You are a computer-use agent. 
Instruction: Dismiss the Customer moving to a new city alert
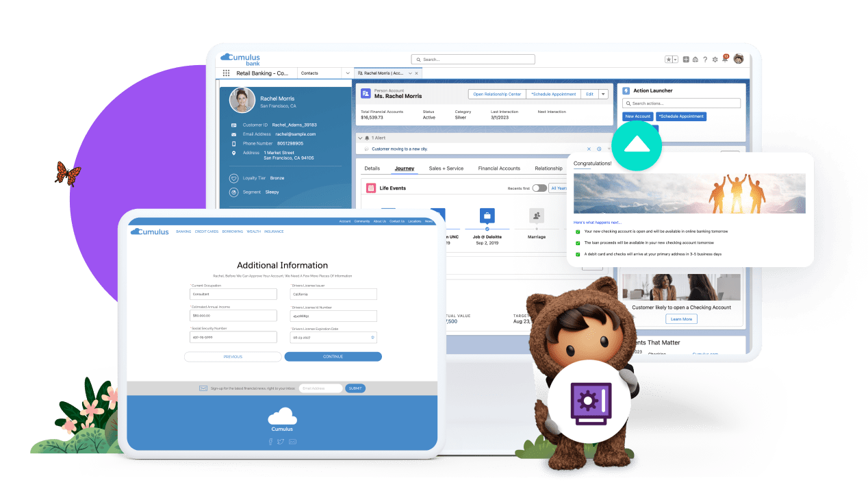589,149
